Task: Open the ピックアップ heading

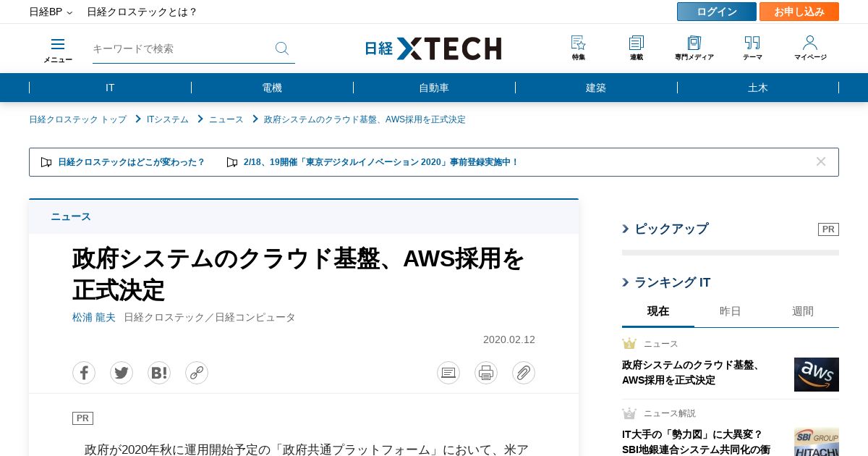Action: tap(671, 229)
